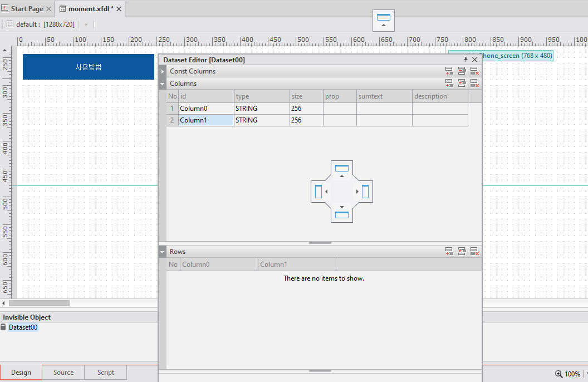Add a new column in Columns section
This screenshot has width=588, height=382.
coord(449,84)
